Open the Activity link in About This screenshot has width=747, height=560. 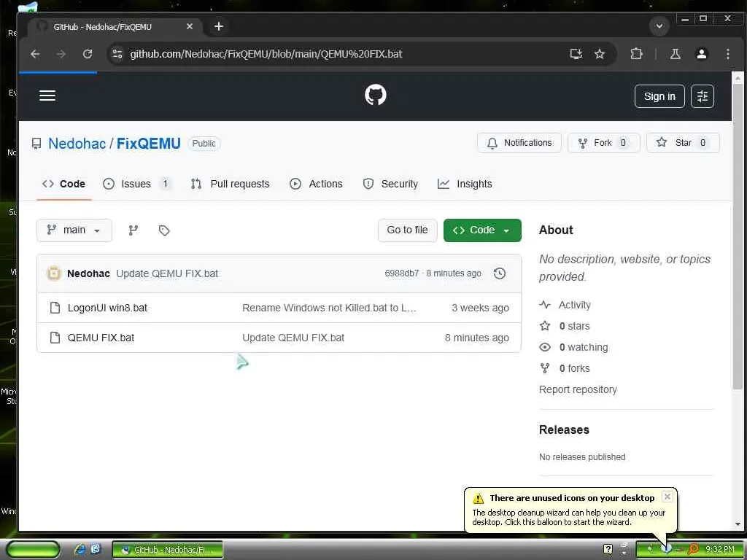click(575, 305)
